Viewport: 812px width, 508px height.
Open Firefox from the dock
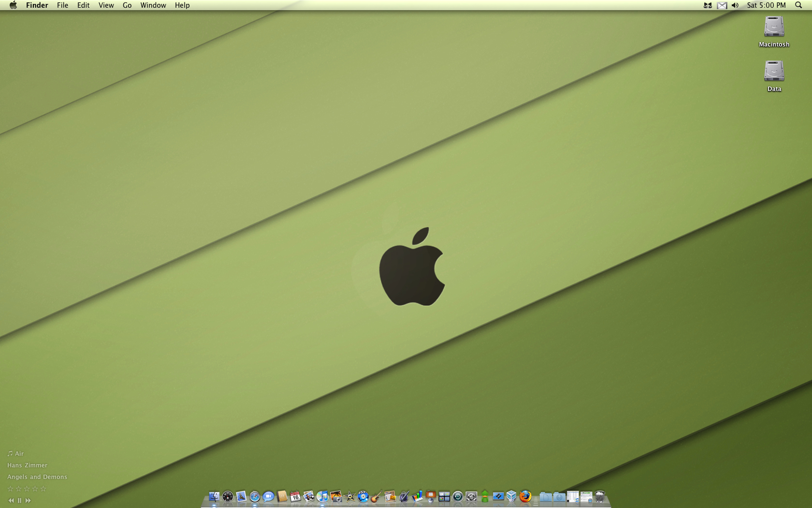click(525, 496)
